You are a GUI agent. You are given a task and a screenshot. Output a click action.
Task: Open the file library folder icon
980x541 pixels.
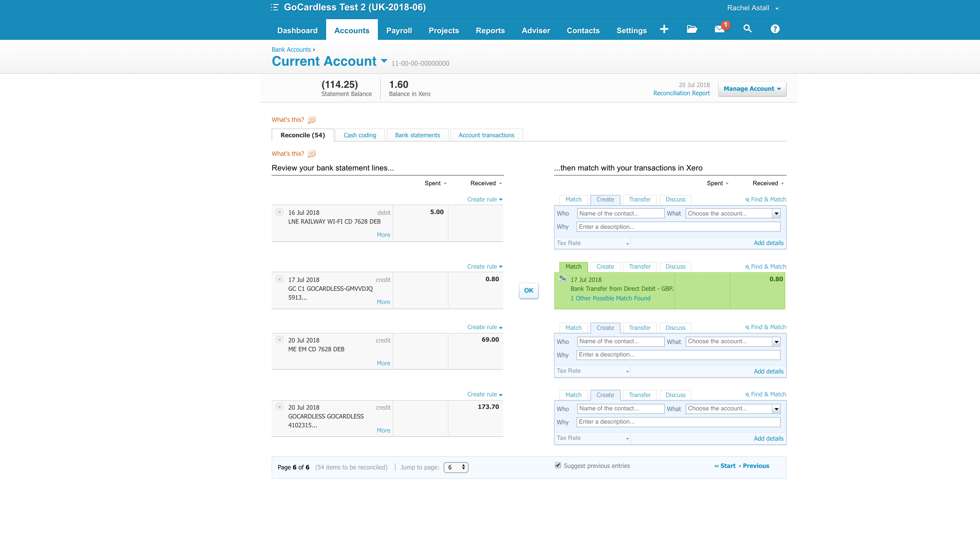pyautogui.click(x=691, y=29)
